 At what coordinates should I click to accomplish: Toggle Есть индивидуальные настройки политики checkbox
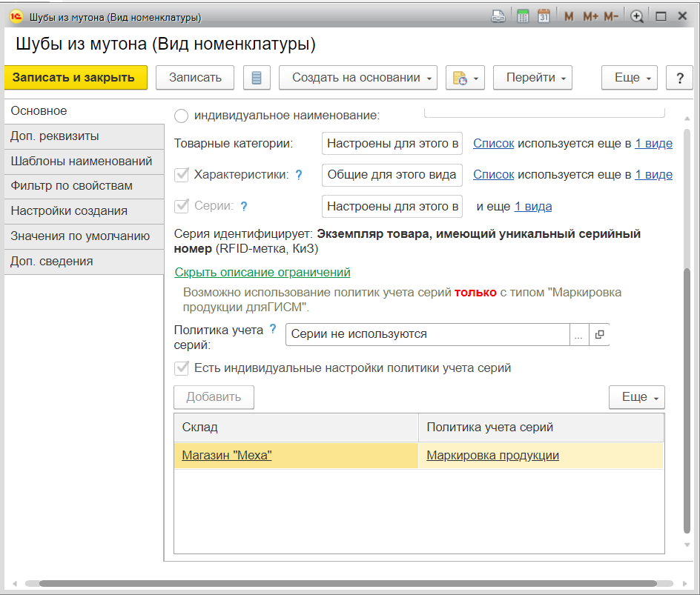[x=181, y=368]
